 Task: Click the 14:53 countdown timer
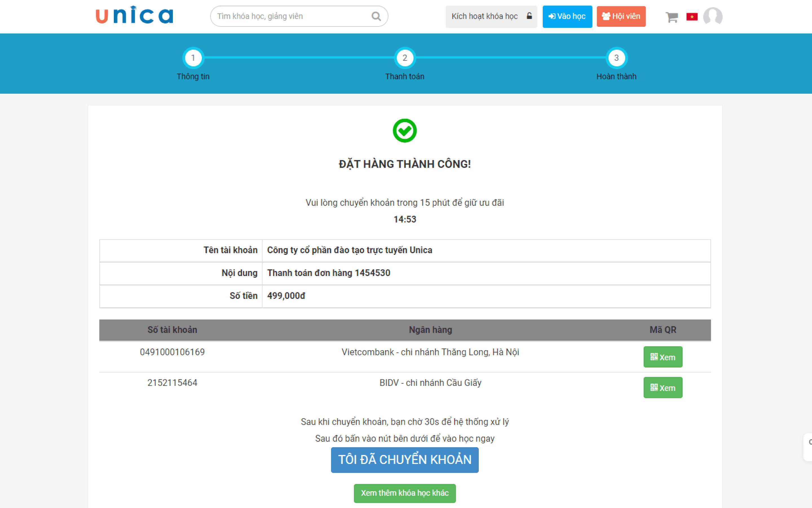tap(405, 219)
